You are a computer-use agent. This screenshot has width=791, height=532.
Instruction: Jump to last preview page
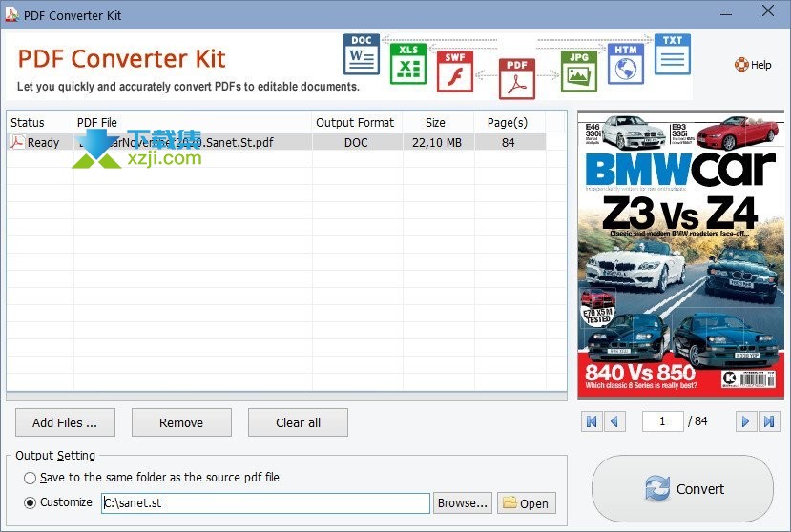pyautogui.click(x=769, y=421)
